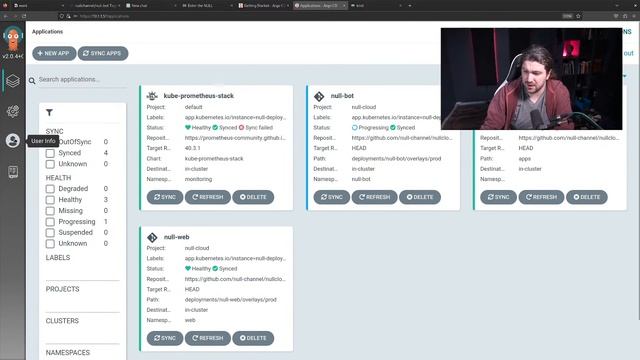Delete the null-web application
Viewport: 640px width, 360px height.
(x=253, y=338)
